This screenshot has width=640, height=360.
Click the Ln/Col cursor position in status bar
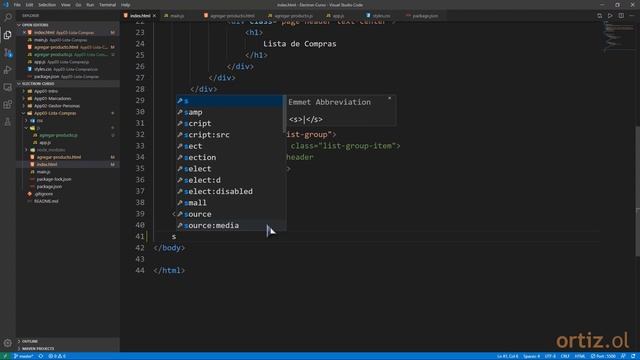tap(507, 356)
